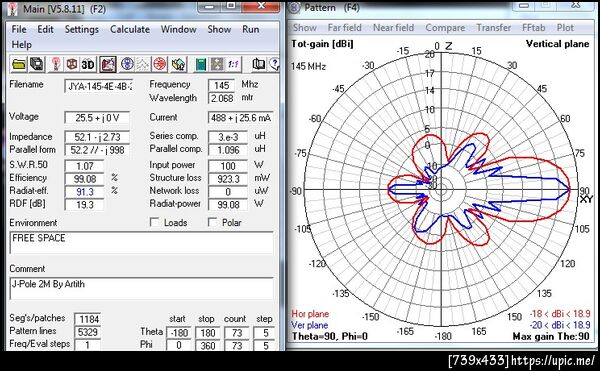Open the Transfer menu
Screen dimensions: 600x371
coord(494,28)
